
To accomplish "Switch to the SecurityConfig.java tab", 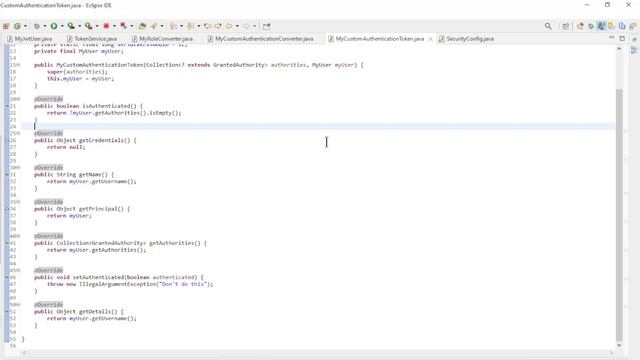I will coord(466,39).
